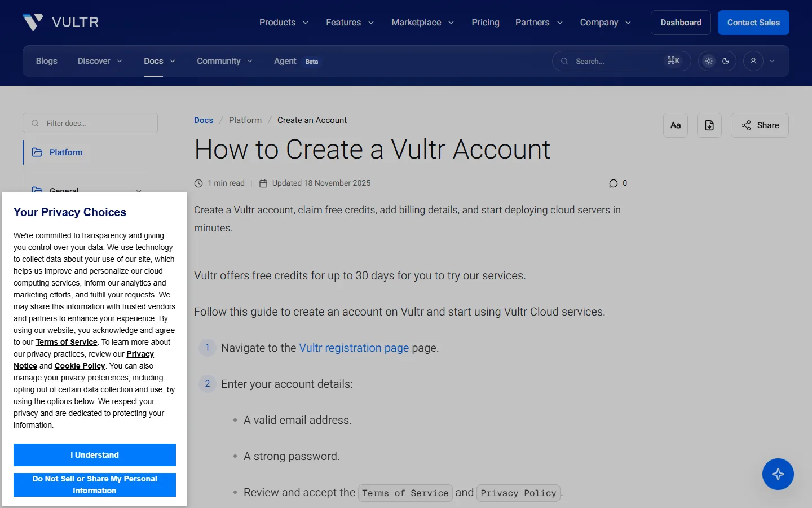Expand the Products menu
Viewport: 812px width, 508px height.
coord(284,23)
